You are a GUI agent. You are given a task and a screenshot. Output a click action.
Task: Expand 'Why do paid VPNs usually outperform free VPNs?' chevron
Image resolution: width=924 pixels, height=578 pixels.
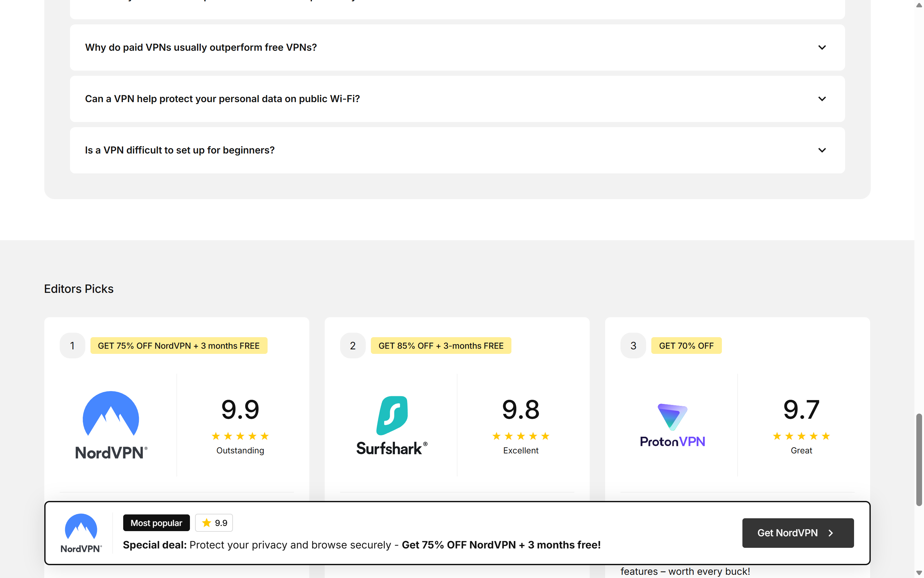coord(822,48)
